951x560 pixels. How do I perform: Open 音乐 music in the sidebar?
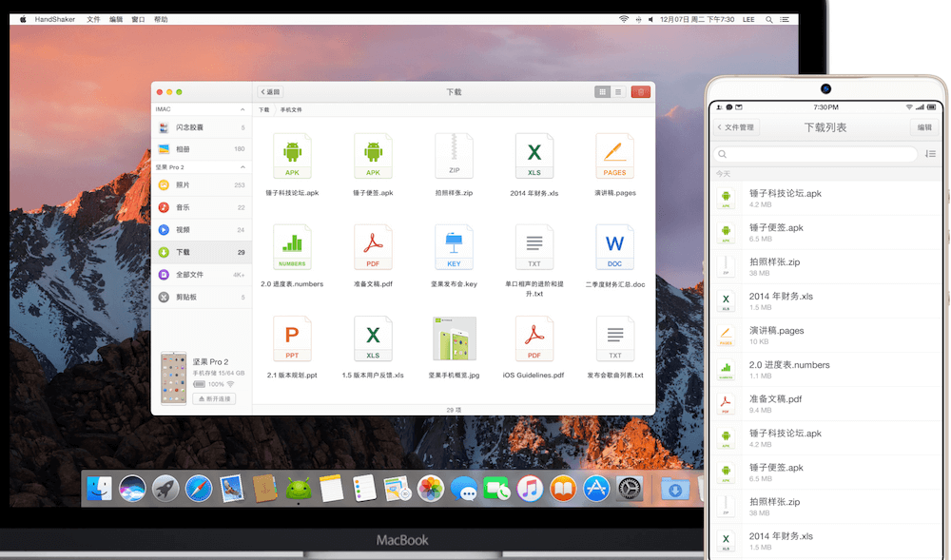point(202,207)
